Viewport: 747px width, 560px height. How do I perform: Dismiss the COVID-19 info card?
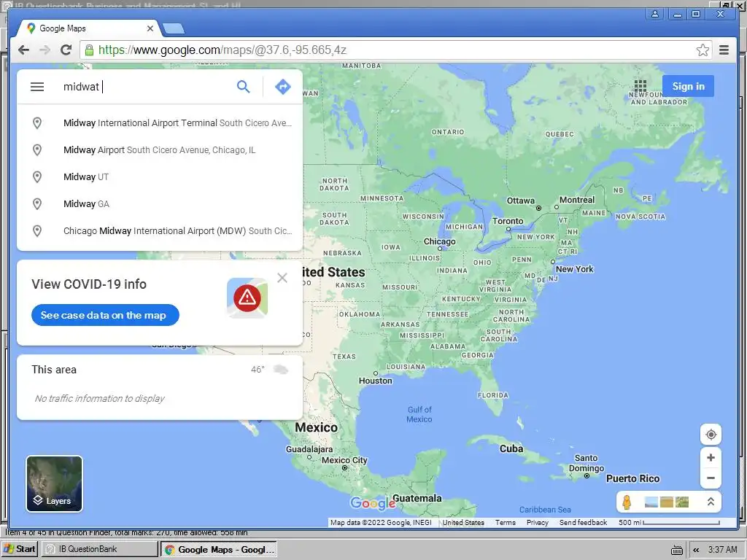click(282, 278)
